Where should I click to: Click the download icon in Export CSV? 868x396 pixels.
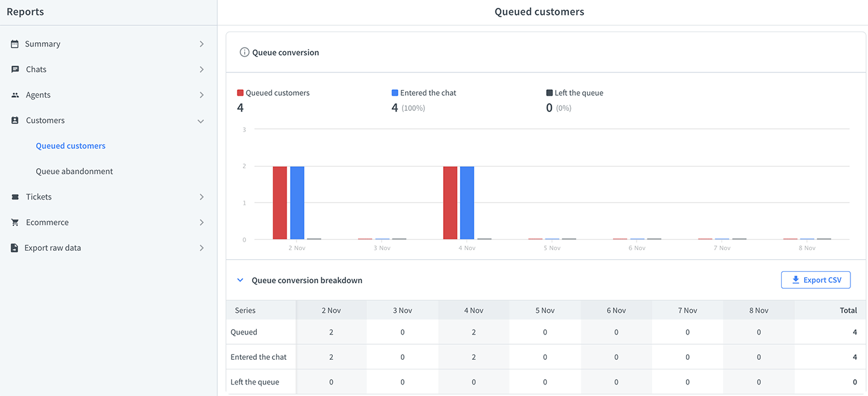click(x=796, y=280)
